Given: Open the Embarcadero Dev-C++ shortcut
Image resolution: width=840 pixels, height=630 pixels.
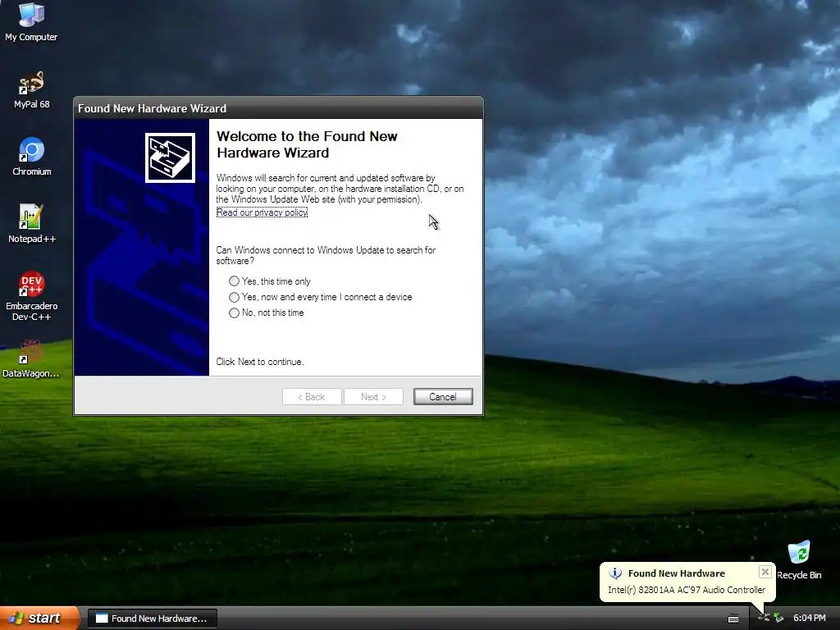Looking at the screenshot, I should pyautogui.click(x=32, y=296).
